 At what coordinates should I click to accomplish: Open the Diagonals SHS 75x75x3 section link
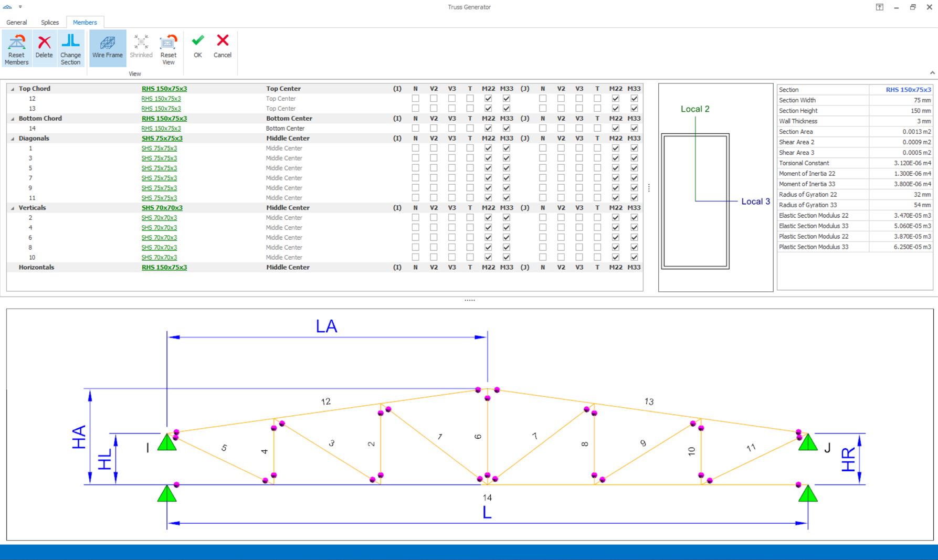[162, 139]
